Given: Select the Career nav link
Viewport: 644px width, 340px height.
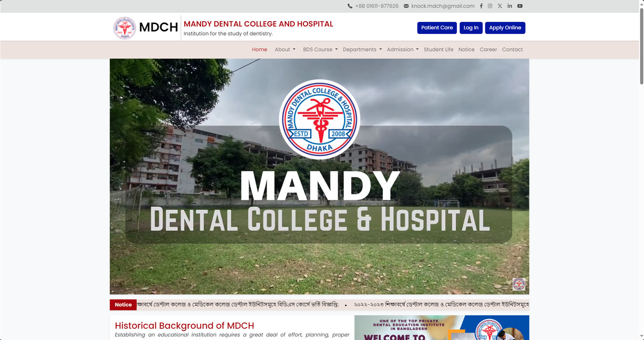Looking at the screenshot, I should coord(488,49).
